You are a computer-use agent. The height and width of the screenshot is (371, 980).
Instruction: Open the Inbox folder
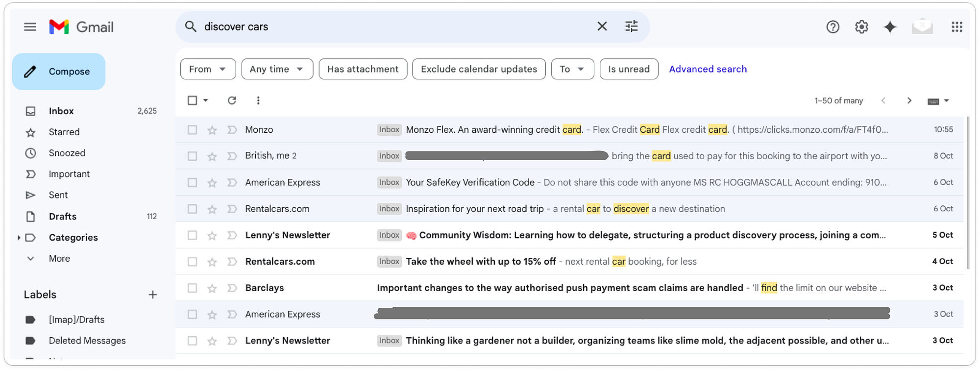61,111
